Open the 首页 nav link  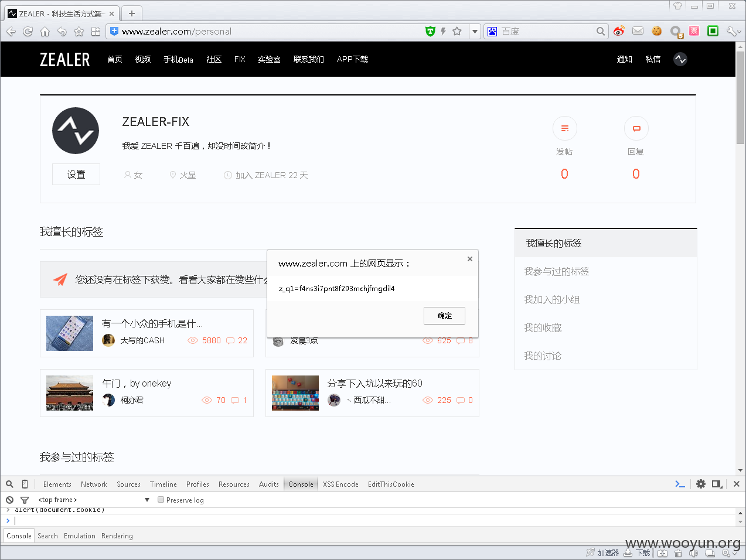pos(115,59)
